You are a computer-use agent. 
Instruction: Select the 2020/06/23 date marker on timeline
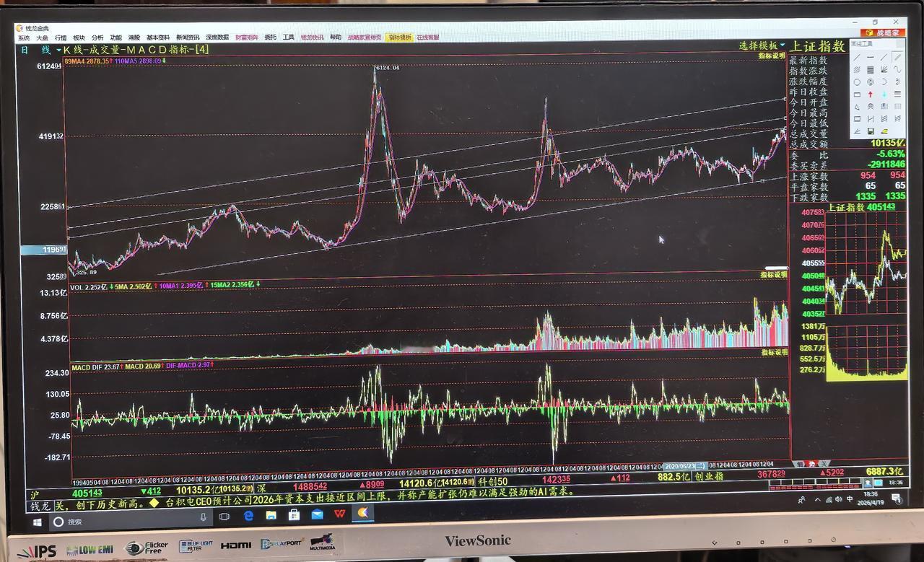684,465
